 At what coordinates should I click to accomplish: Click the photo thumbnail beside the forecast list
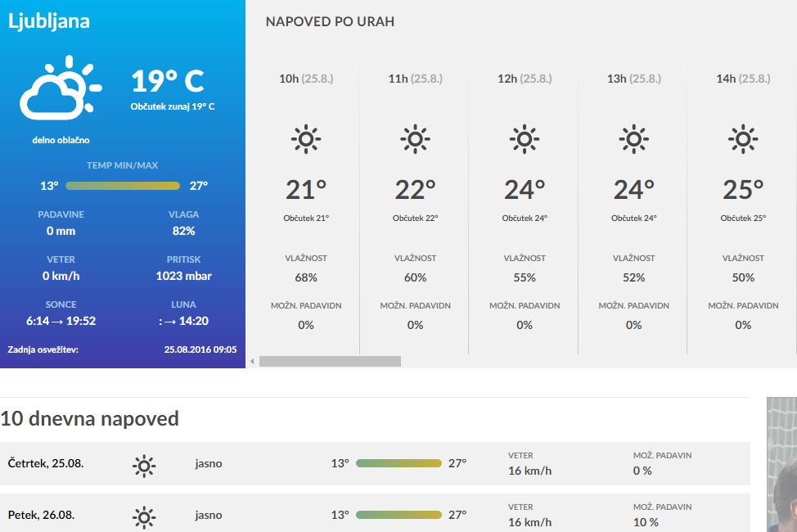(x=781, y=464)
